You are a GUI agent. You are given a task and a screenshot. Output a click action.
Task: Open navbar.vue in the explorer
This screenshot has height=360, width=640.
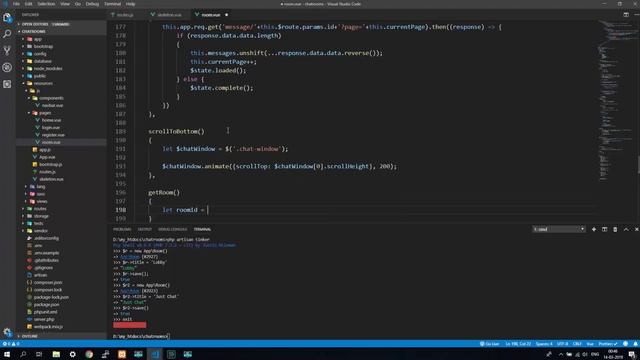61,105
